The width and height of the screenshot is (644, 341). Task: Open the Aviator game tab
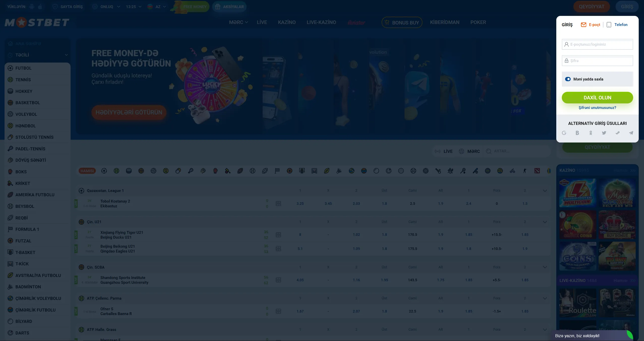pyautogui.click(x=356, y=22)
